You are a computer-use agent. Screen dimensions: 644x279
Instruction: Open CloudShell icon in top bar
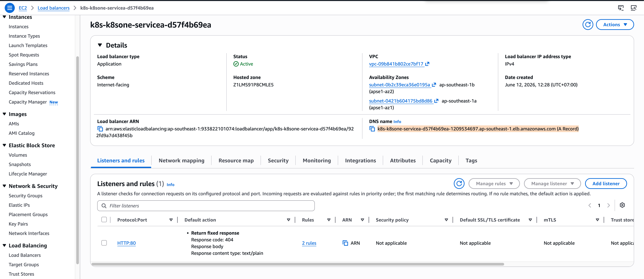pyautogui.click(x=621, y=8)
